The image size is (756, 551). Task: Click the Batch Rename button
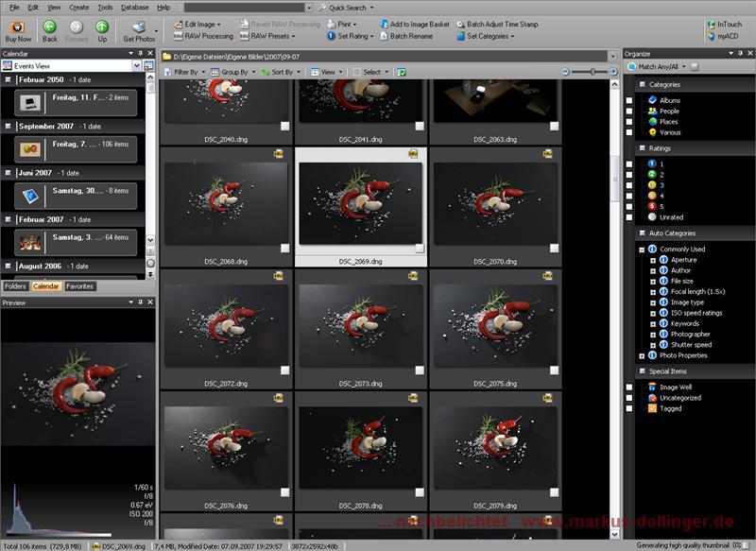[411, 36]
